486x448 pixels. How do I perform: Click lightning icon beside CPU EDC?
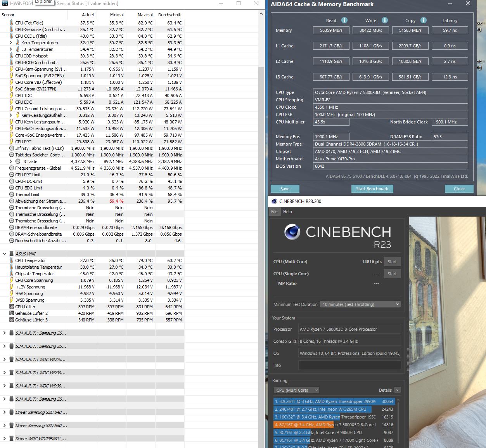[12, 102]
